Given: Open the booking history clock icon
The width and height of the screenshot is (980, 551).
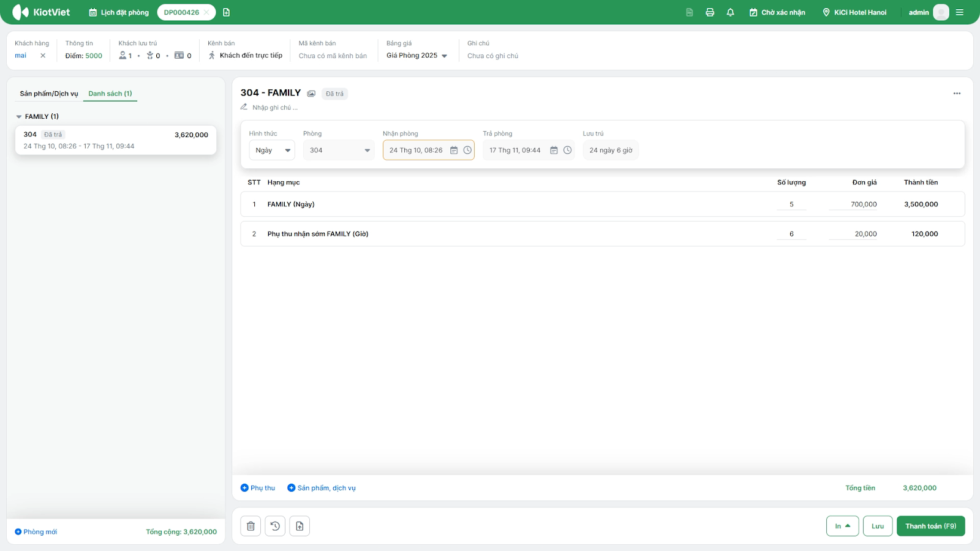Looking at the screenshot, I should click(x=275, y=526).
